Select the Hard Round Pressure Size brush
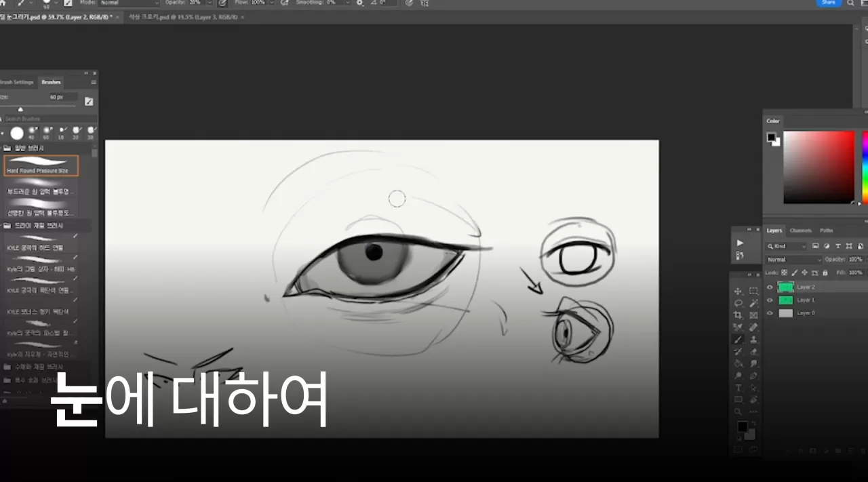Image resolution: width=868 pixels, height=482 pixels. coord(41,165)
